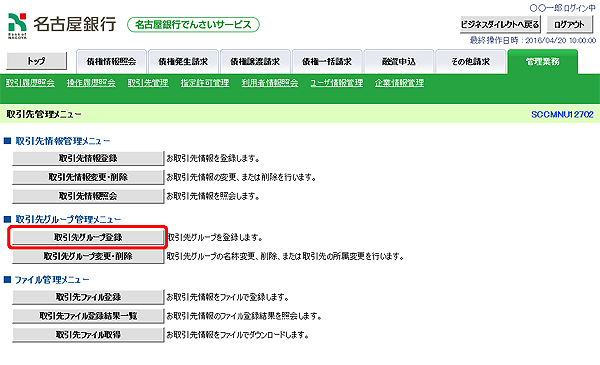Open the 指定許可管理 link
Image resolution: width=600 pixels, height=365 pixels.
[x=205, y=83]
